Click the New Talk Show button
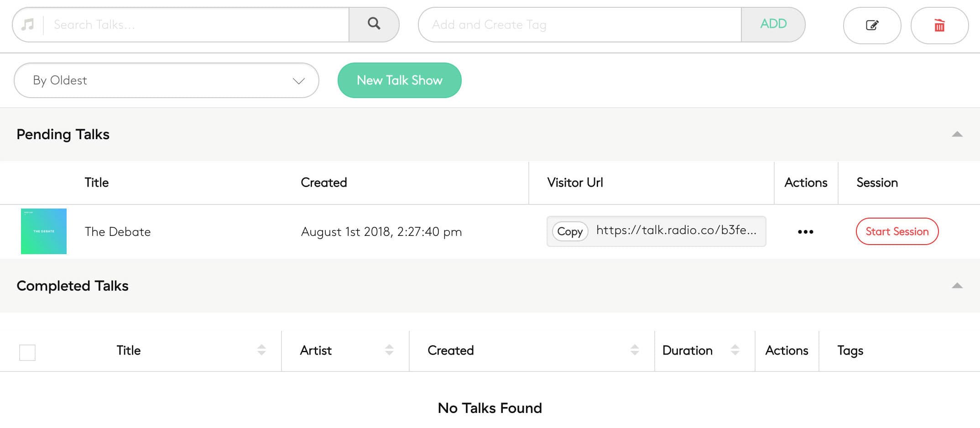 (x=399, y=80)
